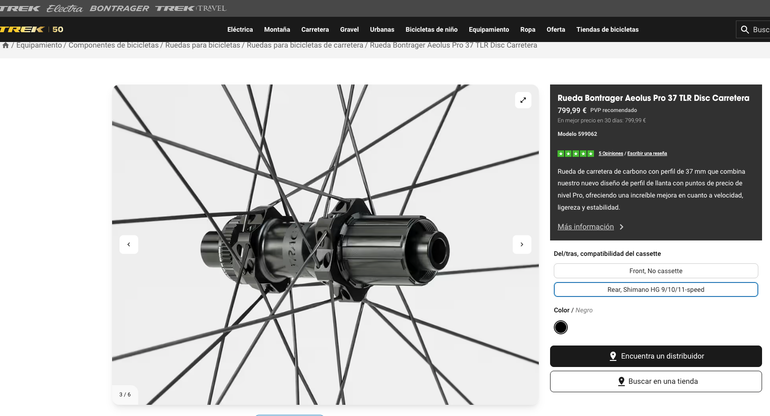Click the Trek 50 logo
The image size is (770, 416).
[31, 29]
